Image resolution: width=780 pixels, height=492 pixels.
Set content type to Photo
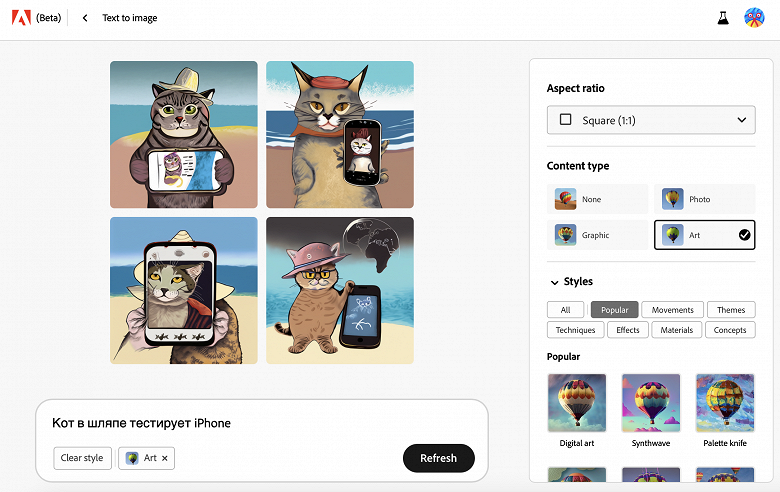704,199
